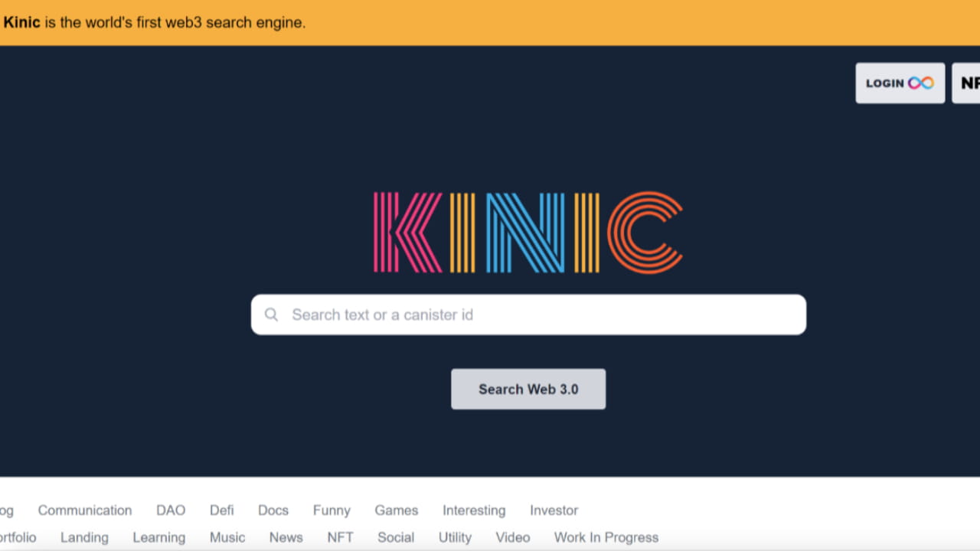980x551 pixels.
Task: Open the bold Kinic link in the banner
Action: pos(21,22)
